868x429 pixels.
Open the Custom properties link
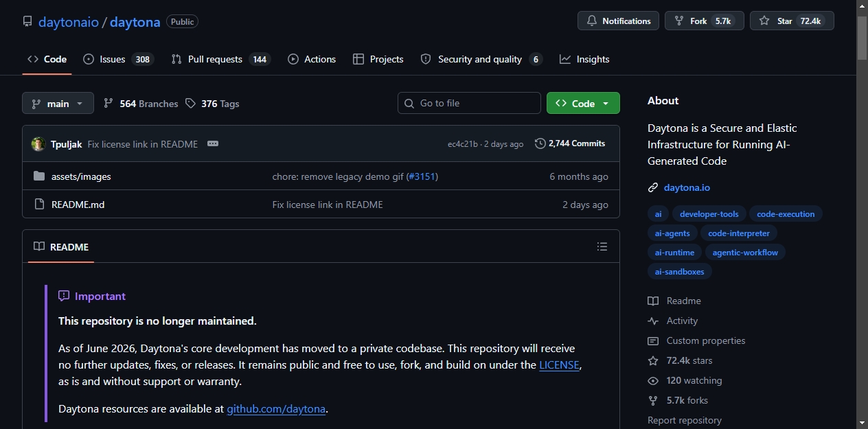coord(696,340)
